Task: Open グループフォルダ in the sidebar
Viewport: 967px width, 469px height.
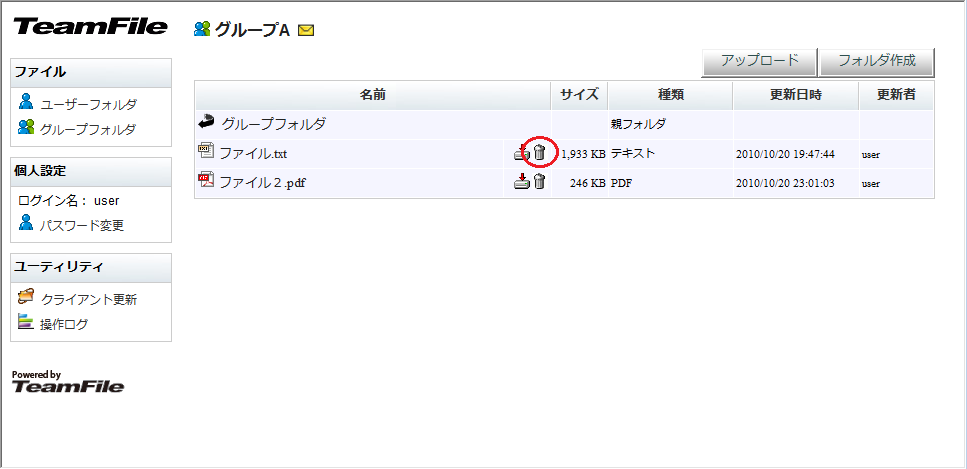Action: coord(88,129)
